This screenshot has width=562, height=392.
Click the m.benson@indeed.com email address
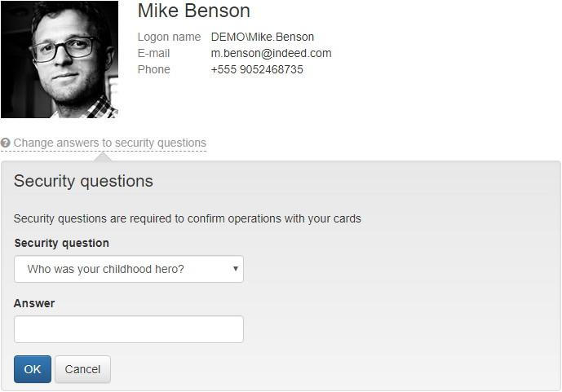coord(271,53)
